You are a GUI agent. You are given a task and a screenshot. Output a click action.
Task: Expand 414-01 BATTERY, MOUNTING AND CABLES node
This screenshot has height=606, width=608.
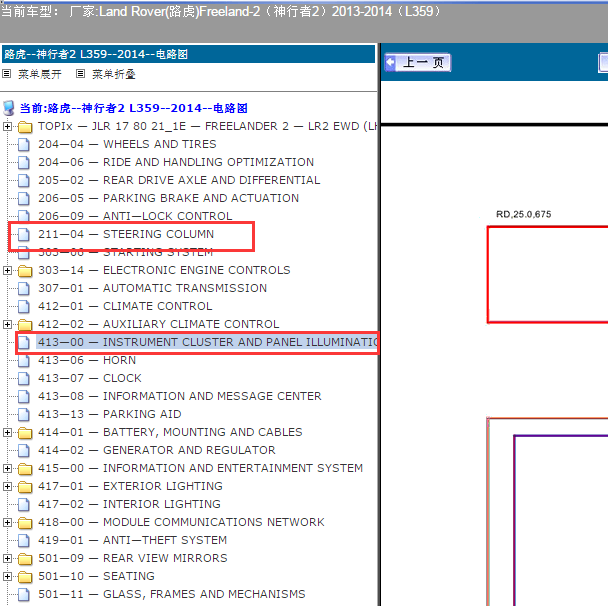(x=7, y=432)
